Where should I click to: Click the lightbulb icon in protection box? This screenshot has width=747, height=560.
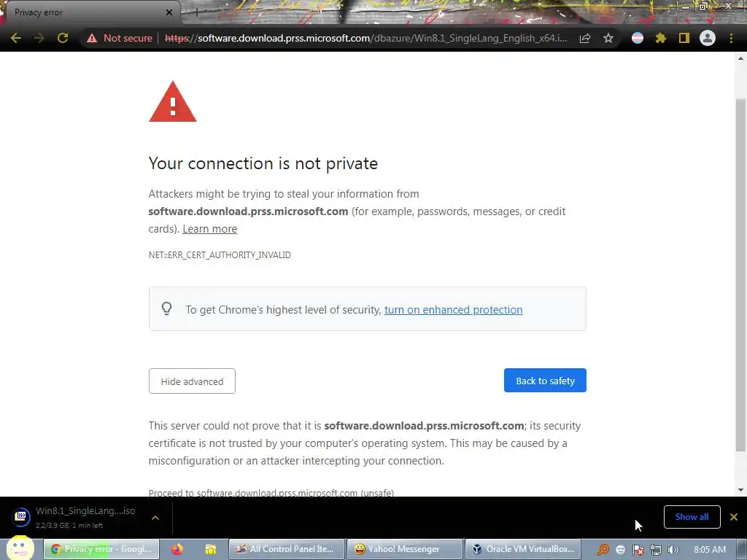(x=166, y=308)
